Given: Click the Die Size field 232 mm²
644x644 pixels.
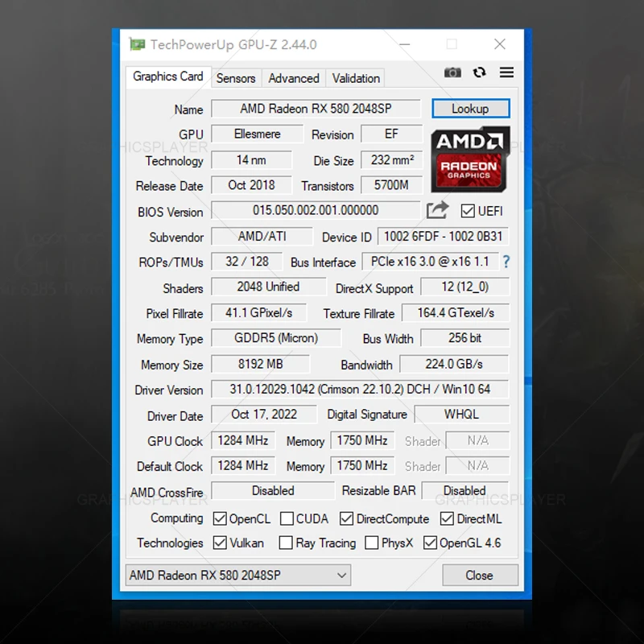Looking at the screenshot, I should pos(391,160).
